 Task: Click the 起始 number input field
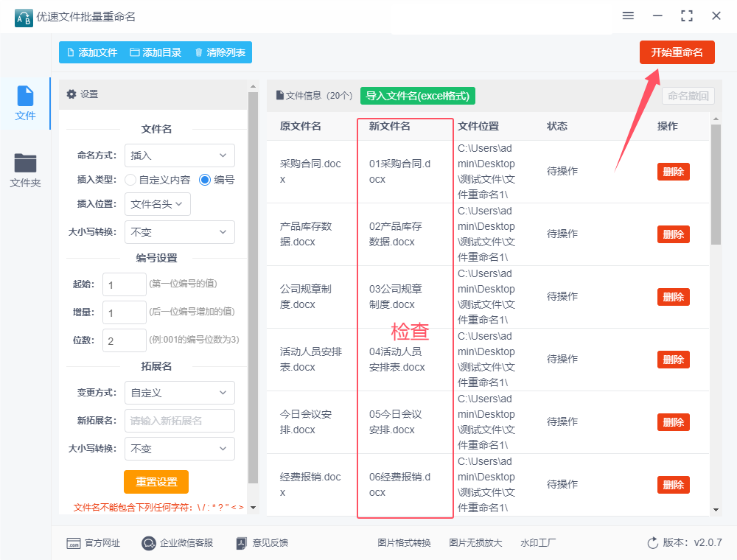click(x=125, y=284)
